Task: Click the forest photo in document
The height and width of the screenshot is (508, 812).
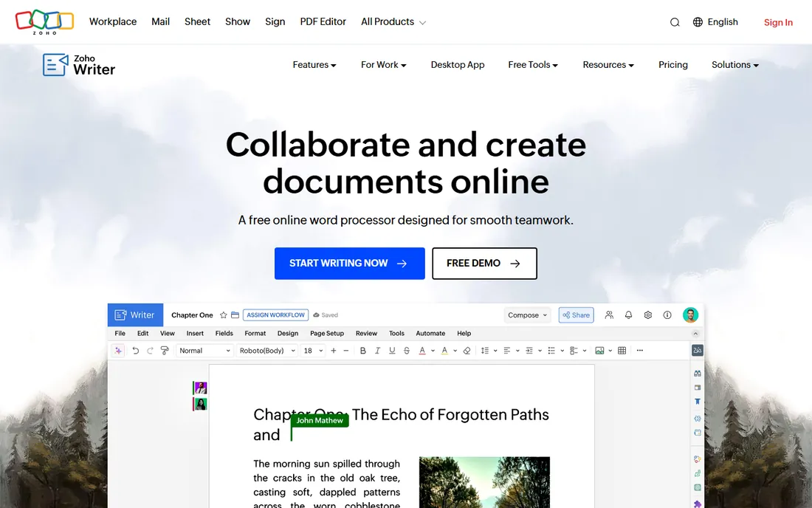Action: pyautogui.click(x=484, y=482)
